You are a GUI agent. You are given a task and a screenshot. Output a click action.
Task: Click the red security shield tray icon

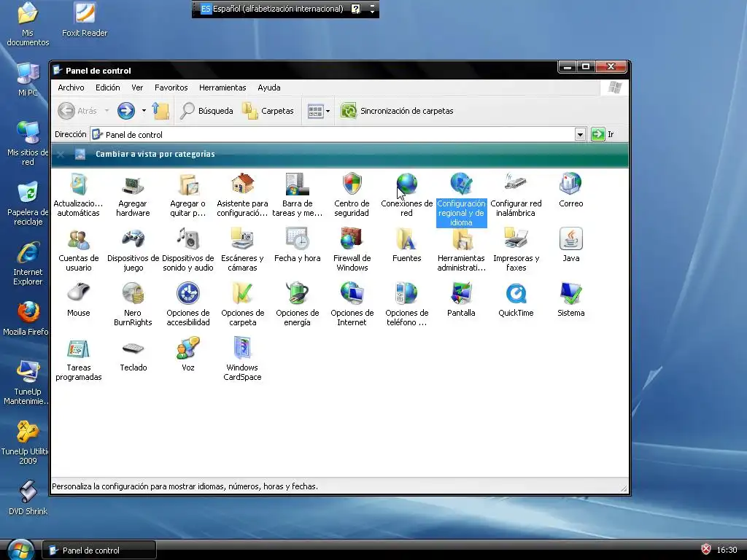(706, 550)
